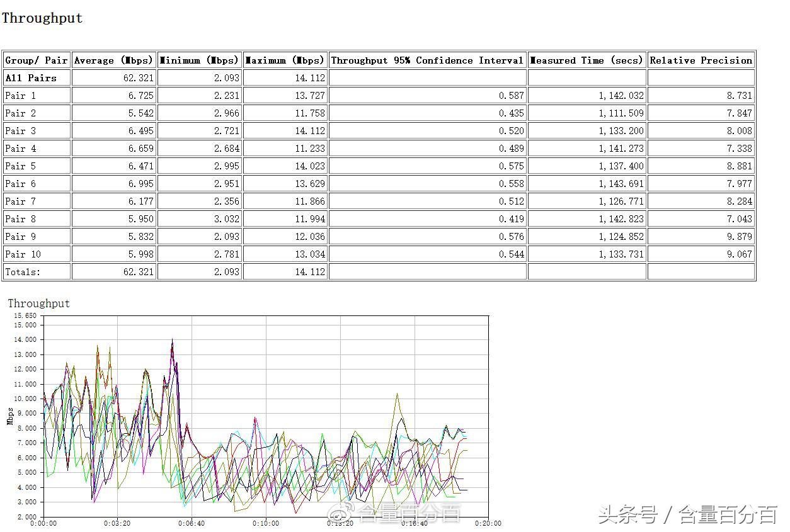Select the Group/ Pair column header
790x532 pixels.
tap(37, 60)
